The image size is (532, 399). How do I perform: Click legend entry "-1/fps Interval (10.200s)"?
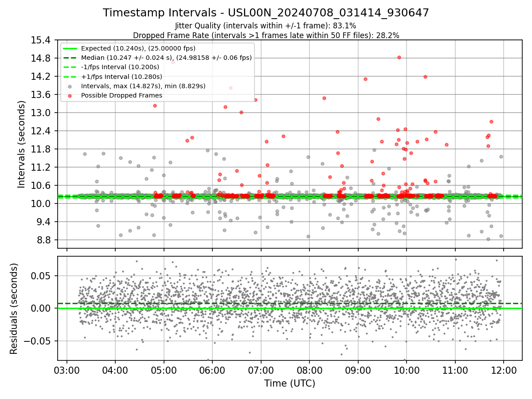(x=120, y=67)
